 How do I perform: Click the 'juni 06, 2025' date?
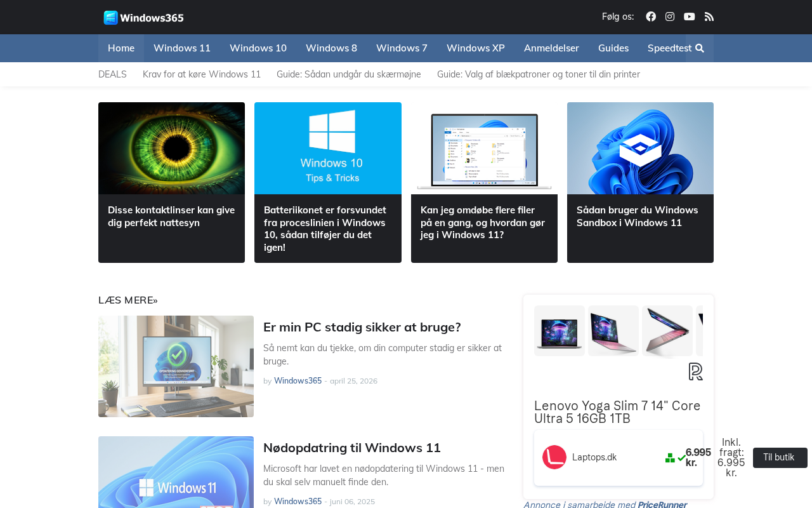[352, 502]
